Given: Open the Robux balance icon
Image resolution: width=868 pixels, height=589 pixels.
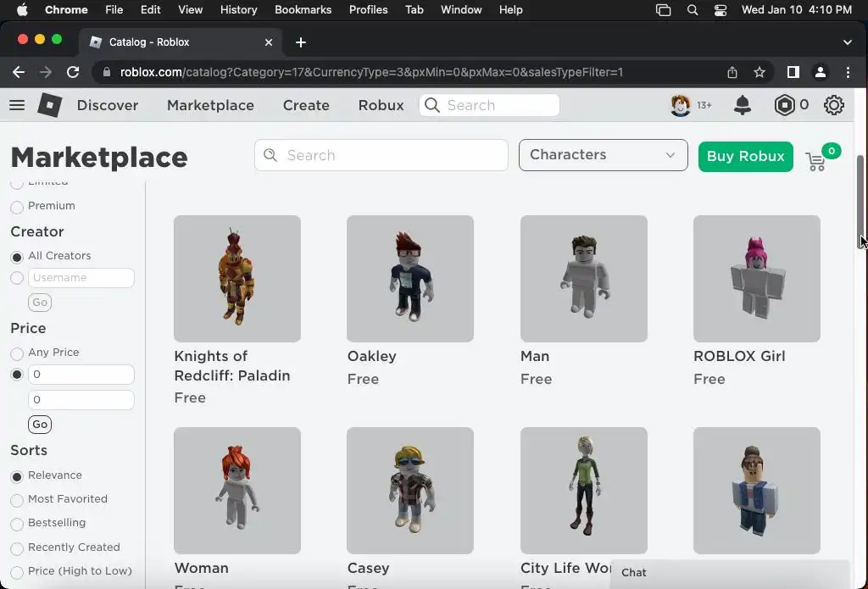Looking at the screenshot, I should (x=784, y=105).
